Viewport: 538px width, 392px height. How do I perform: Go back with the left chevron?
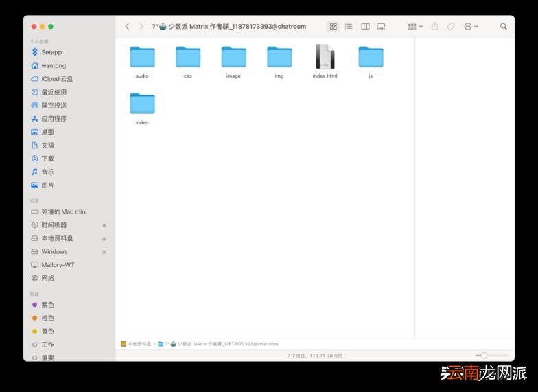coord(128,26)
